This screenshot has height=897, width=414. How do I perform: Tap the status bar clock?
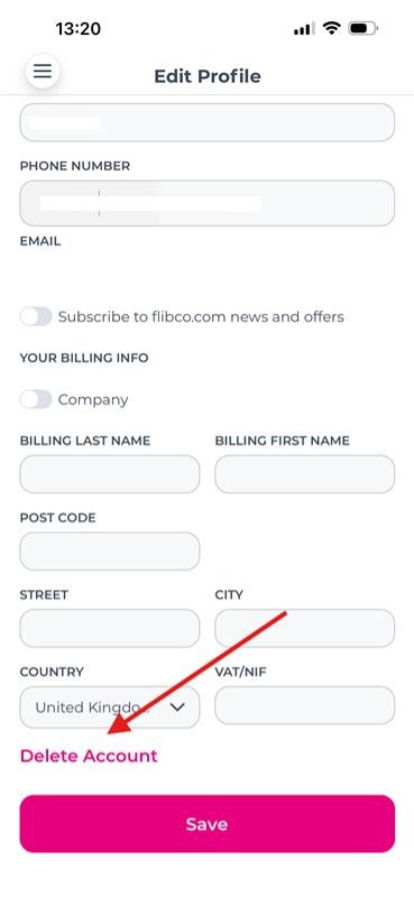point(78,29)
